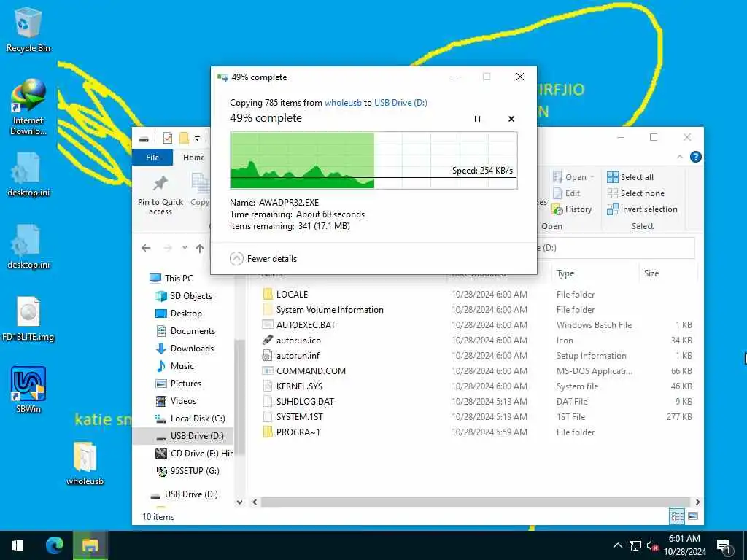Open Explorer Help question mark icon
This screenshot has height=560, width=747.
695,157
